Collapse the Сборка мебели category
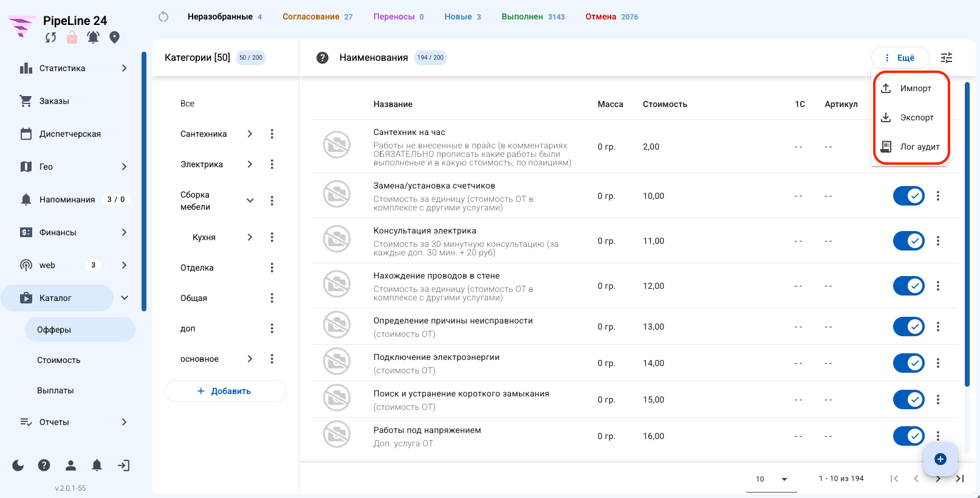The height and width of the screenshot is (498, 980). point(250,201)
